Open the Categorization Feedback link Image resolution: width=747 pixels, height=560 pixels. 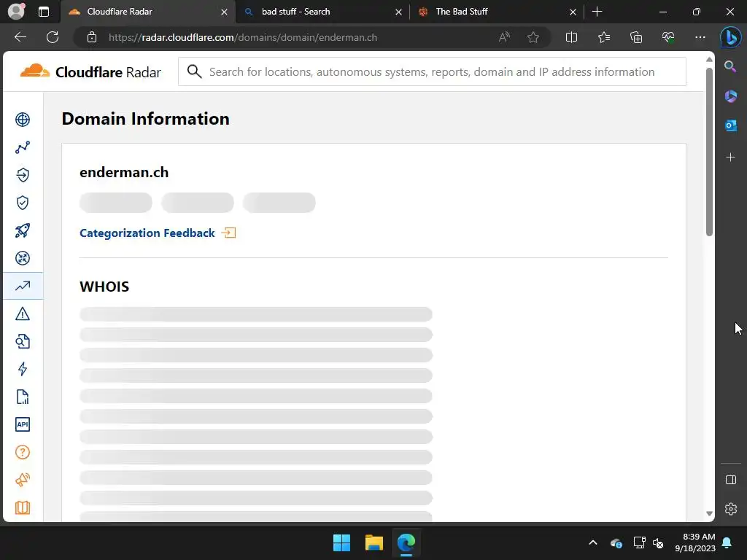click(147, 233)
